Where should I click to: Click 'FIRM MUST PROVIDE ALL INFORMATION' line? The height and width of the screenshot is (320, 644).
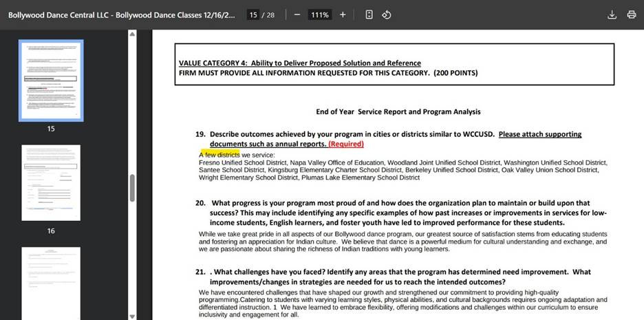[x=328, y=73]
